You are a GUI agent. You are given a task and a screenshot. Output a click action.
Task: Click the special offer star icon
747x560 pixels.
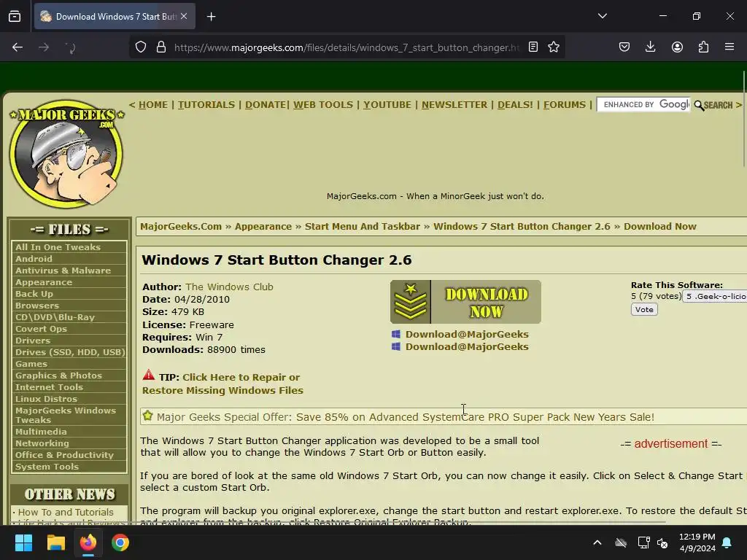[x=147, y=416]
